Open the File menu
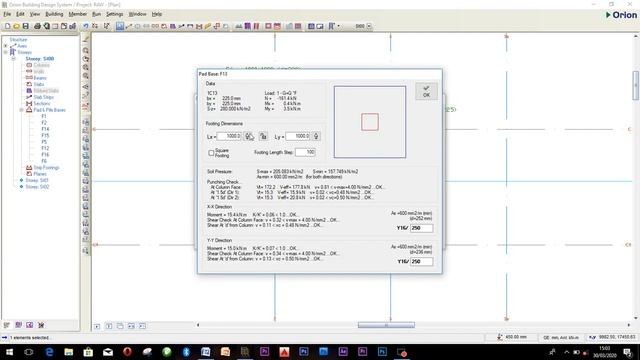 tap(7, 14)
